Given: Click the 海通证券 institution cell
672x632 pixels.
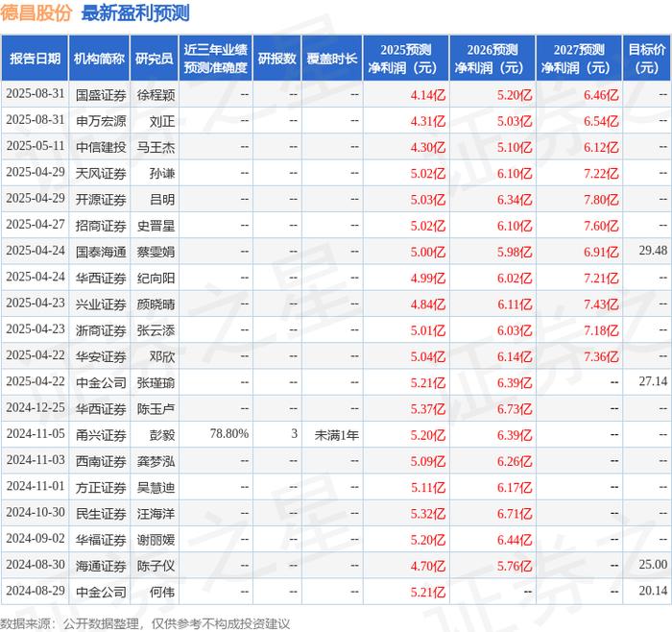Looking at the screenshot, I should 101,566.
